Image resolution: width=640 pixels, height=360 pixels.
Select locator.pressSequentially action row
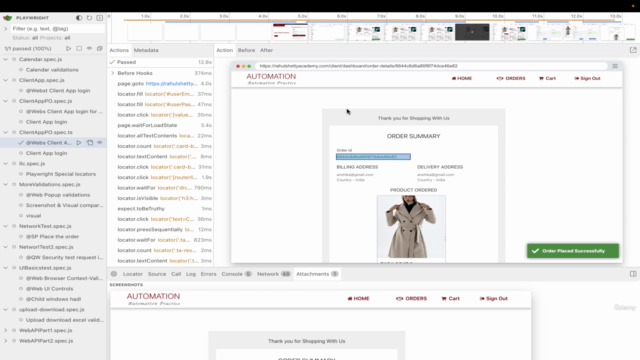click(x=161, y=229)
